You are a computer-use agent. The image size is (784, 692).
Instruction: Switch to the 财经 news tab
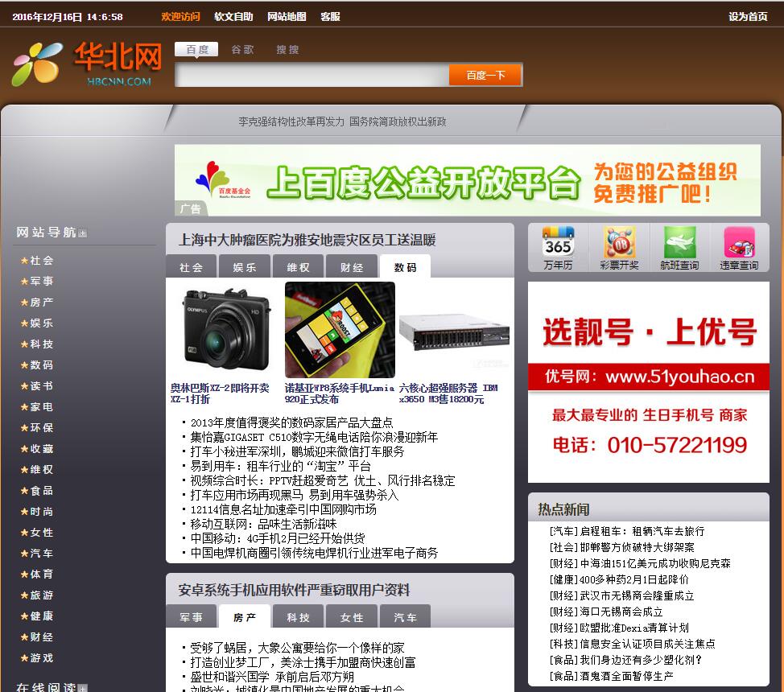pos(352,267)
